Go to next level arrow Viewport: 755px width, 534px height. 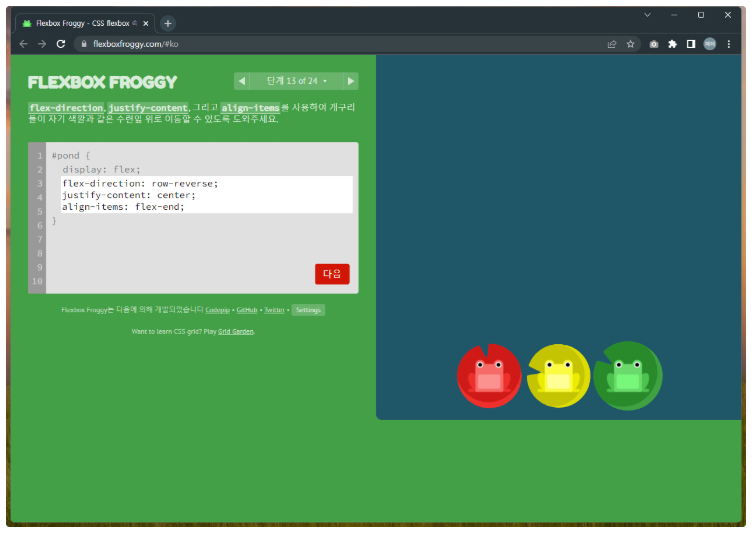point(351,81)
